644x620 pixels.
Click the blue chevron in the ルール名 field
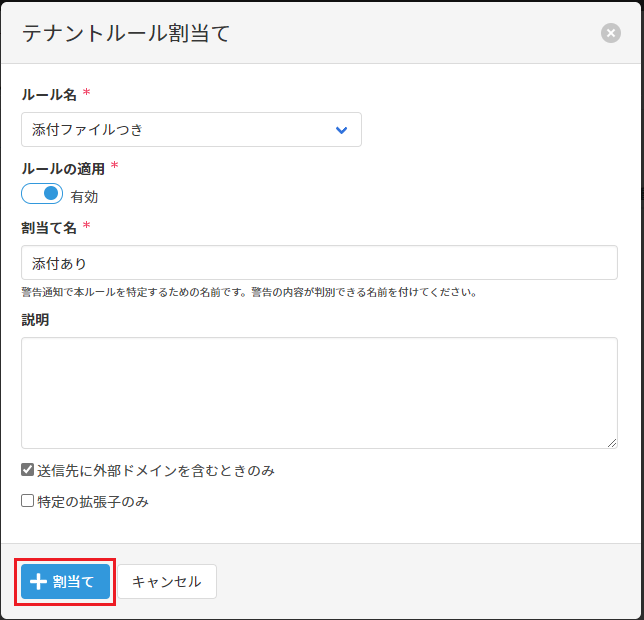coord(341,130)
